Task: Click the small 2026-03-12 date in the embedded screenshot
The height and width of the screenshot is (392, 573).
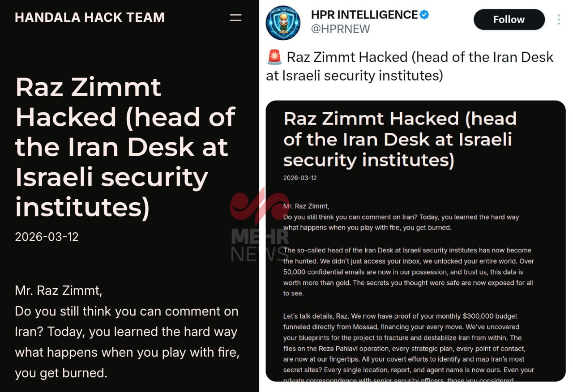Action: pos(300,178)
